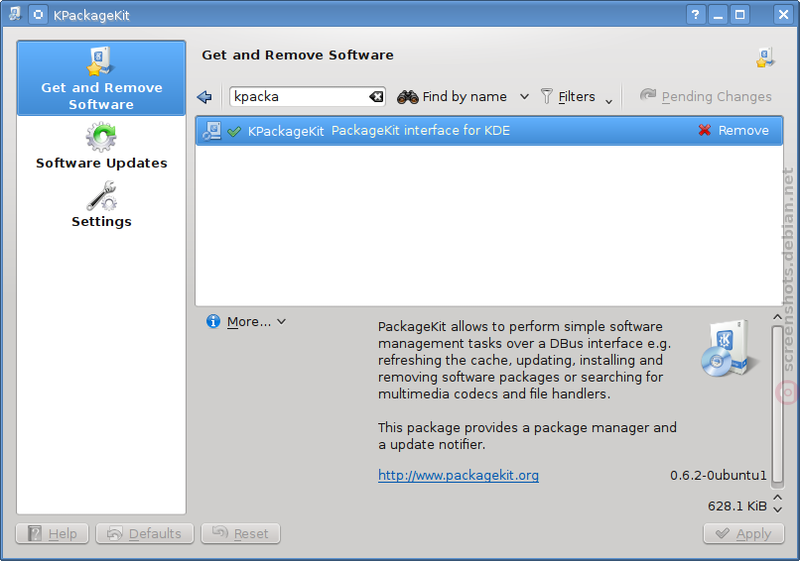The image size is (800, 561).
Task: Open Get and Remove Software section
Action: pyautogui.click(x=101, y=78)
